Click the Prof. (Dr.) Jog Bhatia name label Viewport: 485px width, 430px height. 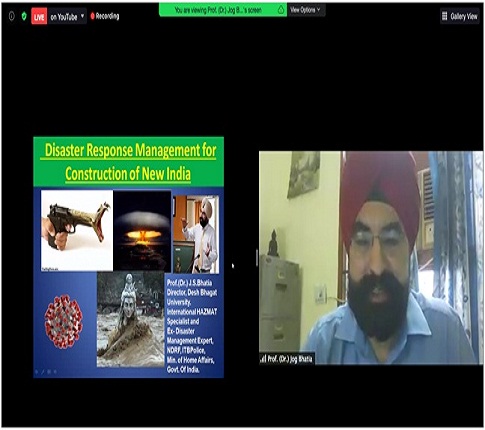click(290, 359)
